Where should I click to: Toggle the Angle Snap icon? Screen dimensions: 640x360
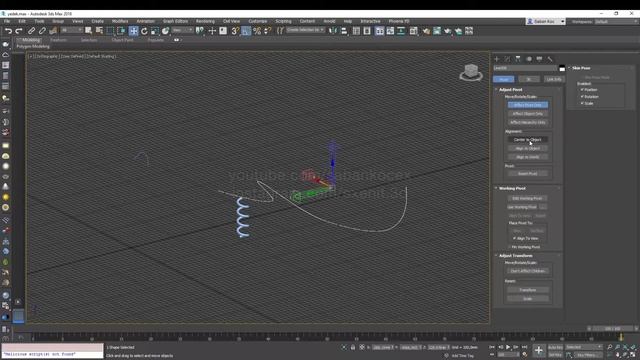click(246, 31)
